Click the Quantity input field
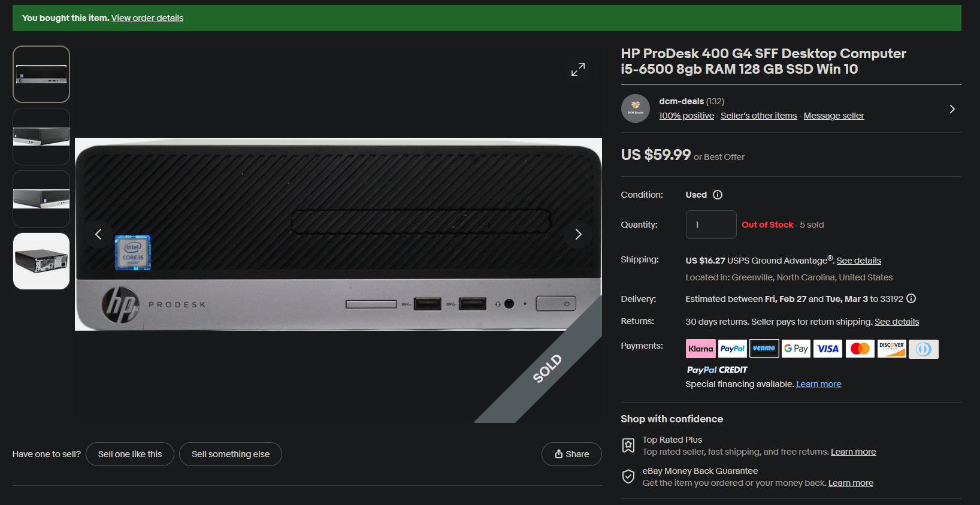This screenshot has width=980, height=505. pyautogui.click(x=711, y=225)
